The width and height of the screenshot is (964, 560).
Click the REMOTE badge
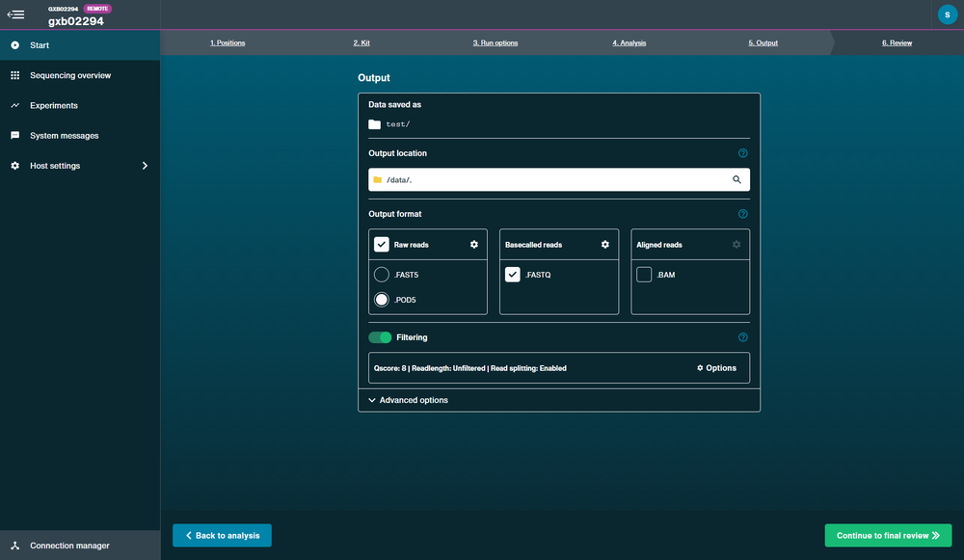coord(97,9)
